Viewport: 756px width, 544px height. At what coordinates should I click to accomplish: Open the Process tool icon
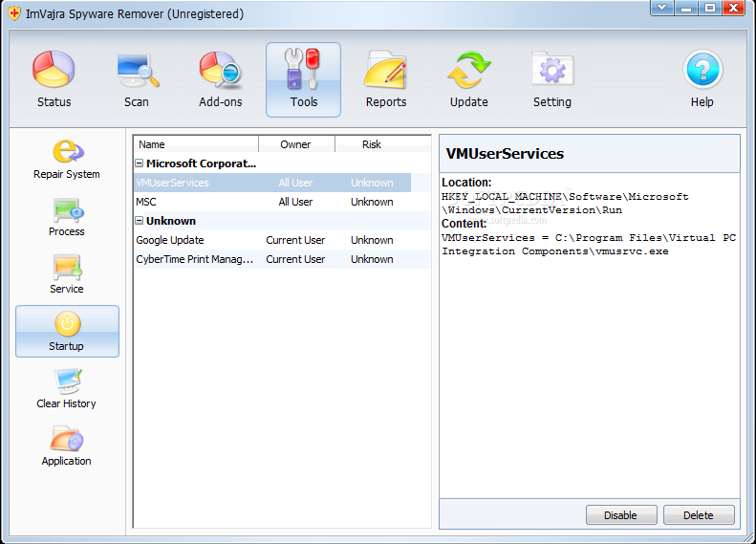pyautogui.click(x=68, y=209)
